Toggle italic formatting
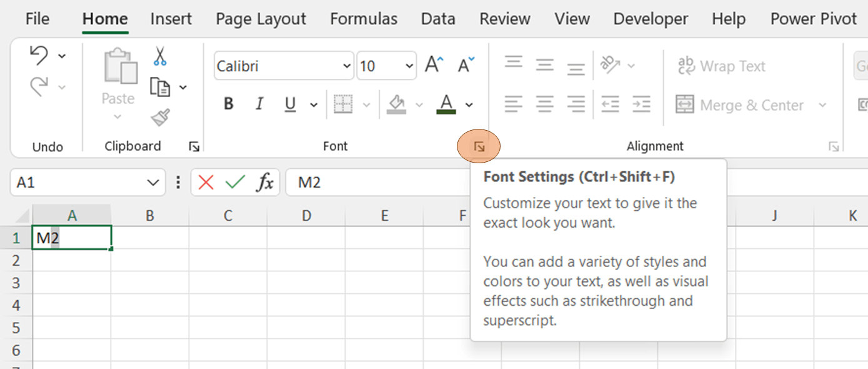Viewport: 868px width, 369px height. click(259, 104)
